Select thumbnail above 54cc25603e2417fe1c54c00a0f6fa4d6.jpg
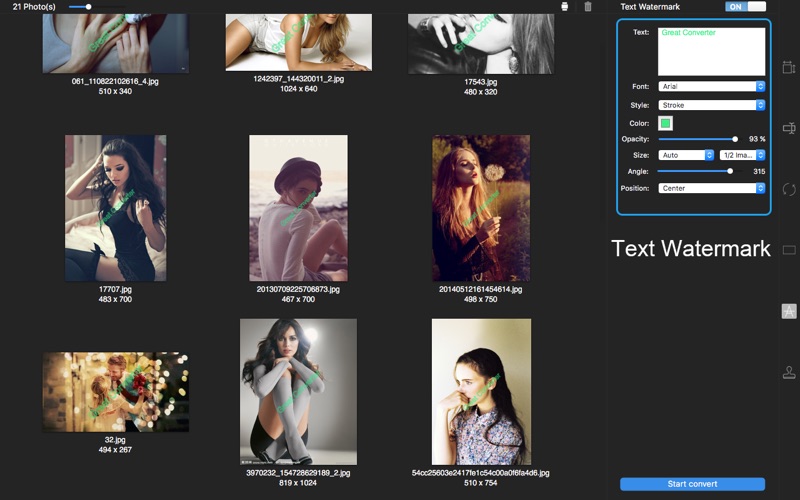The width and height of the screenshot is (800, 500). (481, 392)
